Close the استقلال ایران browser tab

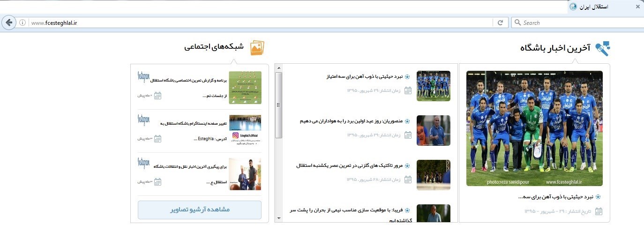[x=637, y=7]
